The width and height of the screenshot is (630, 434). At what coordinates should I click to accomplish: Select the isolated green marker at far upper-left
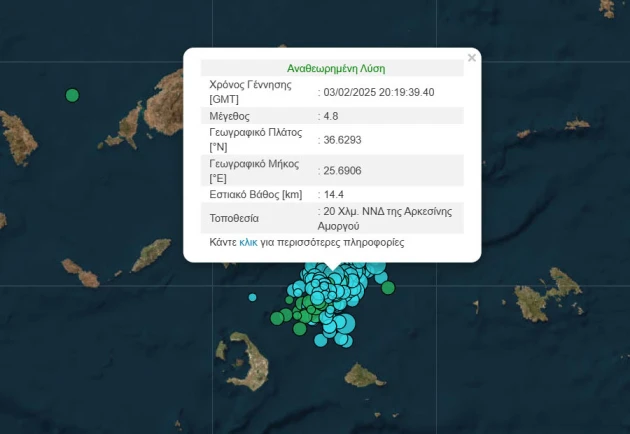point(72,95)
